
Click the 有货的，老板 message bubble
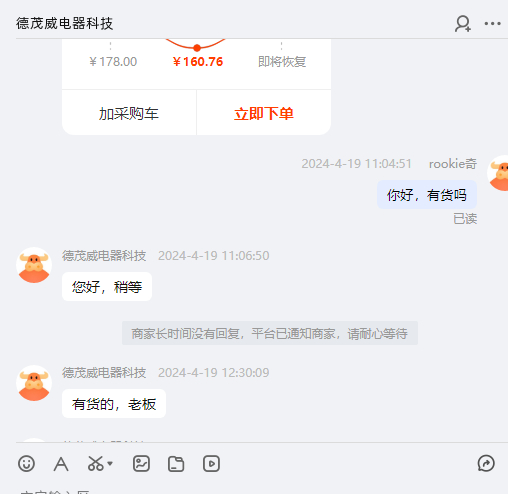[x=114, y=404]
